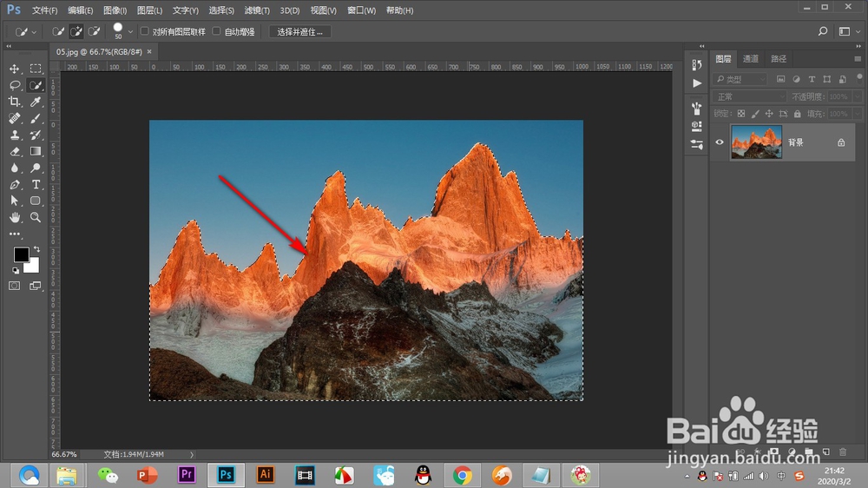
Task: Change screen mode in toolbox
Action: point(36,286)
